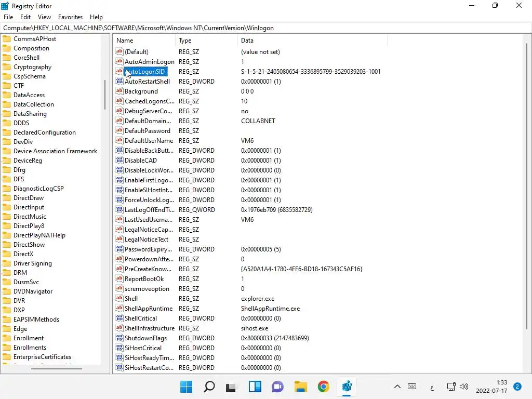Click the volume speaker tray icon

click(x=464, y=387)
